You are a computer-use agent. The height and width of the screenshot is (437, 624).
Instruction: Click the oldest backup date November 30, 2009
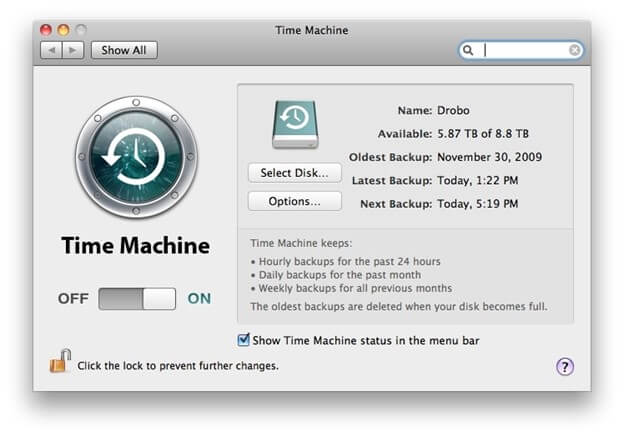(x=489, y=157)
